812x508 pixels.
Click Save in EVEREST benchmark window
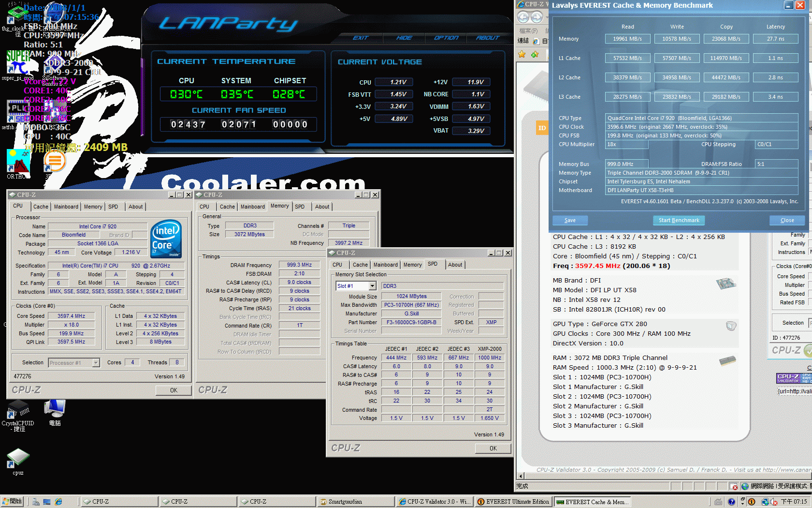click(x=570, y=220)
